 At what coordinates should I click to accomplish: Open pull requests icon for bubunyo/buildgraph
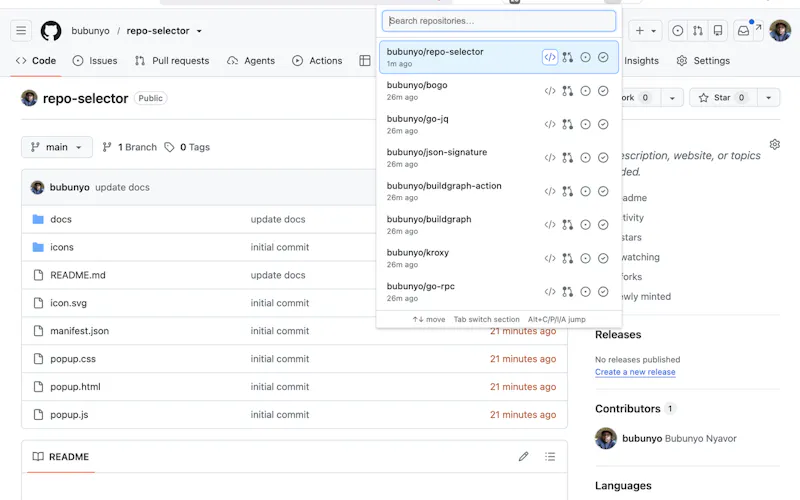[567, 224]
